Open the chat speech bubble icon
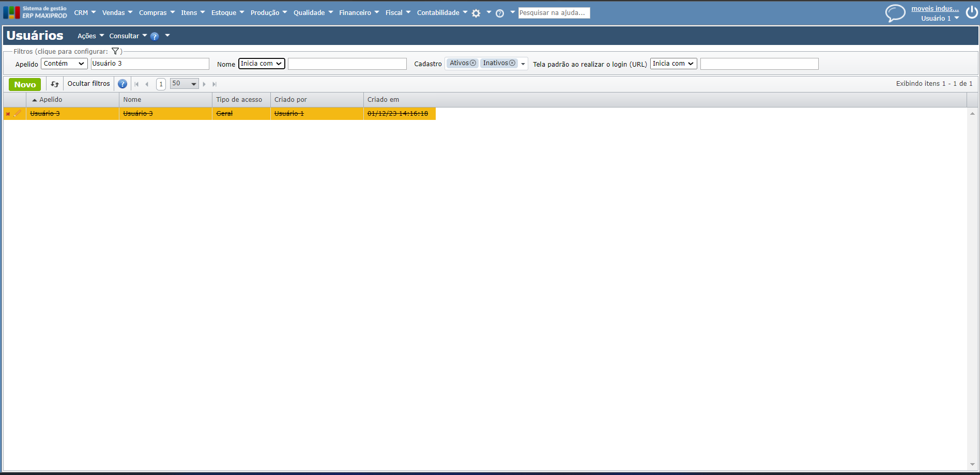 pos(895,13)
